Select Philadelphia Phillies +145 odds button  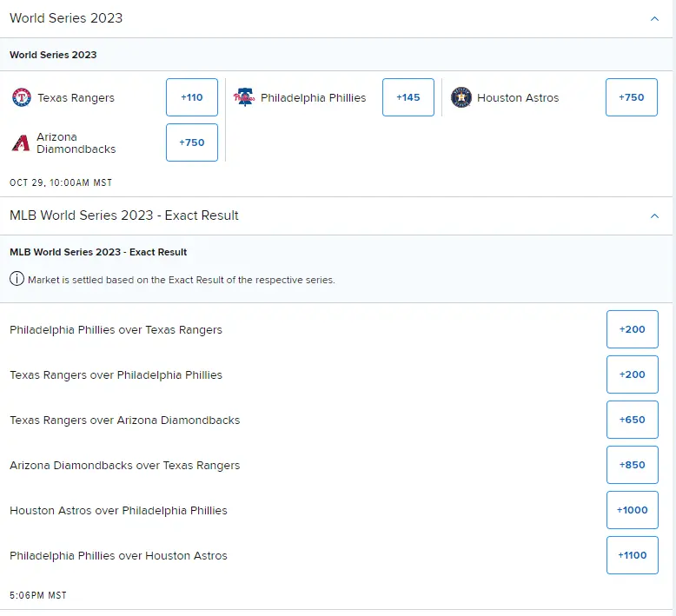point(408,97)
